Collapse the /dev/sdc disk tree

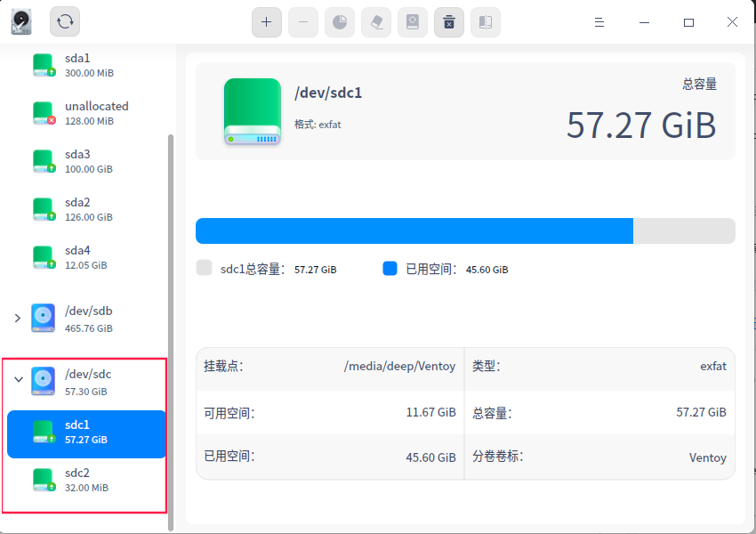tap(17, 379)
